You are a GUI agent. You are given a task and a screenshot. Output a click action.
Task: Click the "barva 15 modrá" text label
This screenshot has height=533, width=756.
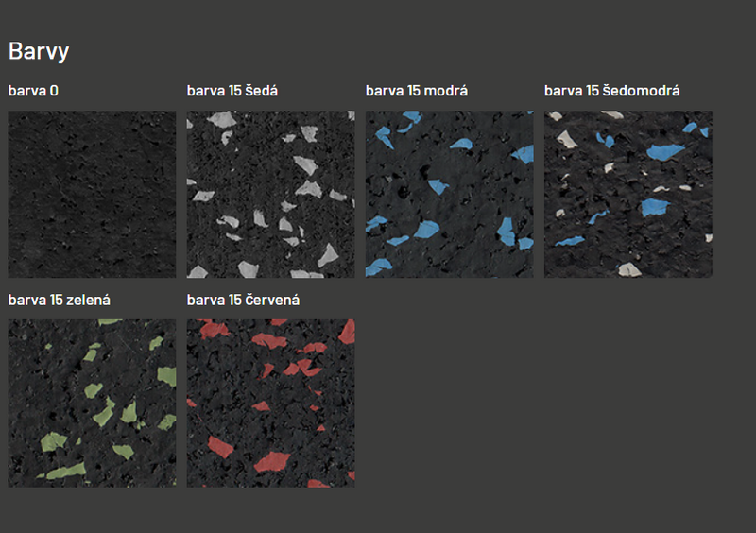coord(416,91)
